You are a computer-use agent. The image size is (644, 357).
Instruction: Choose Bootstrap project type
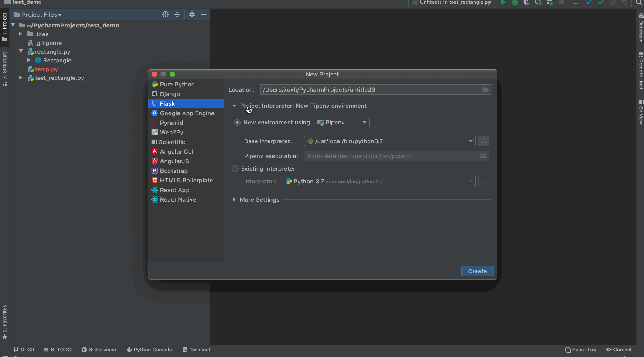186,171
